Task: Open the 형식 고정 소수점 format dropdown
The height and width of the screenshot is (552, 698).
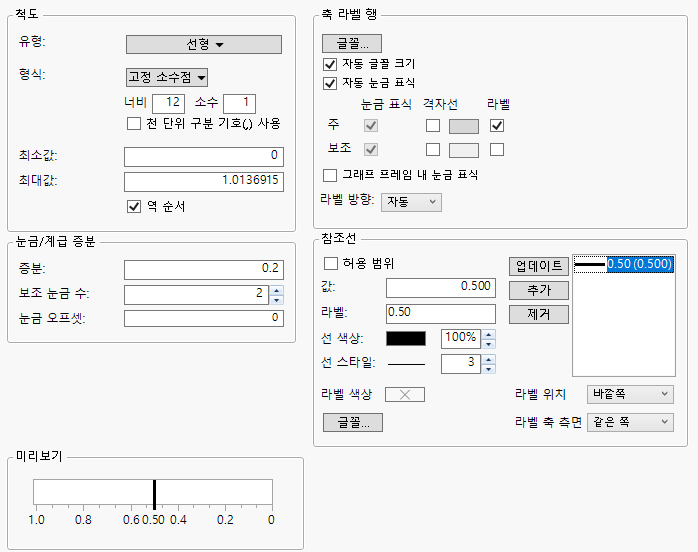Action: click(x=167, y=77)
